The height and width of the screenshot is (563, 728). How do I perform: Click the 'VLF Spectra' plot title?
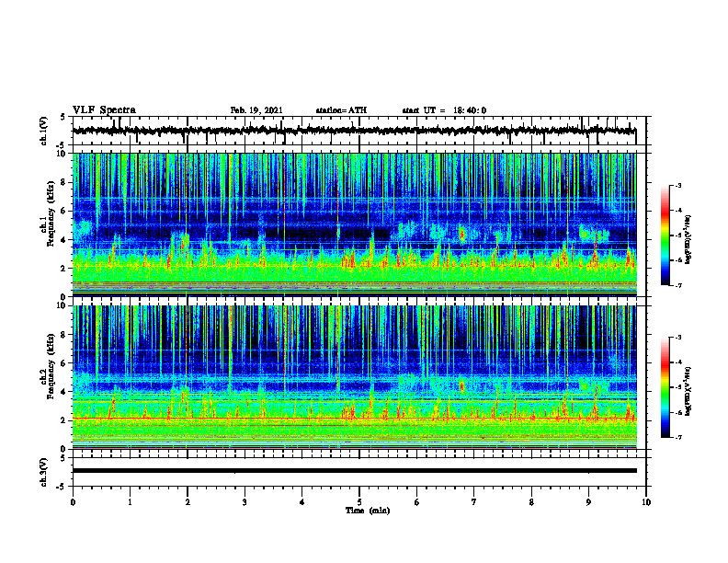(x=104, y=110)
